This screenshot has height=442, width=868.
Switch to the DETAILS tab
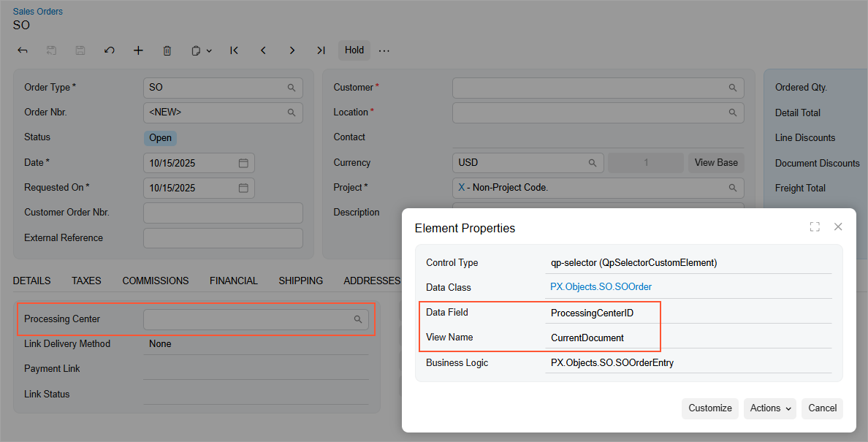tap(31, 281)
